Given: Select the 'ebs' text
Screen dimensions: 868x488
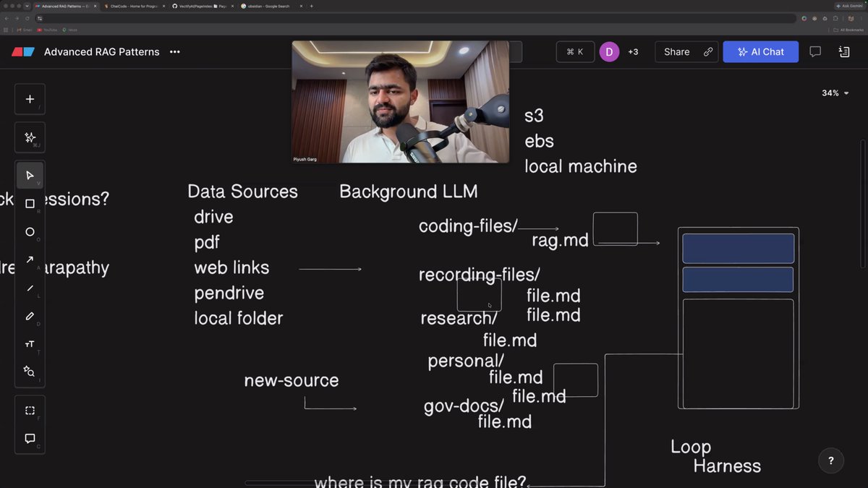Looking at the screenshot, I should [x=539, y=141].
